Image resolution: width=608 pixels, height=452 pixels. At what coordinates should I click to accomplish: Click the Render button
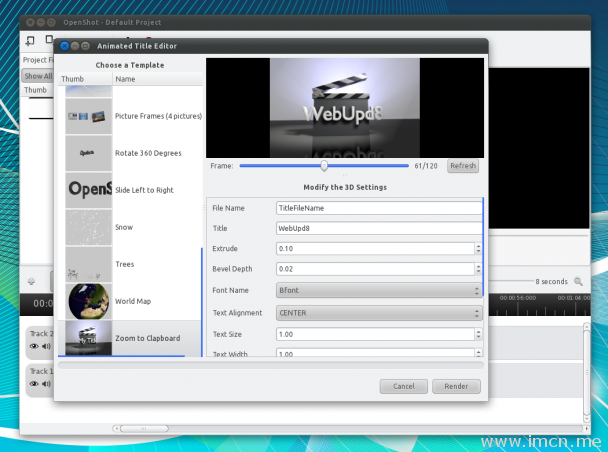pyautogui.click(x=456, y=386)
